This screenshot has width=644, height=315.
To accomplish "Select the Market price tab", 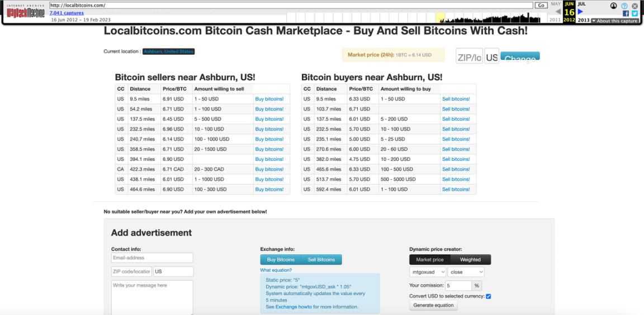I will click(x=430, y=260).
